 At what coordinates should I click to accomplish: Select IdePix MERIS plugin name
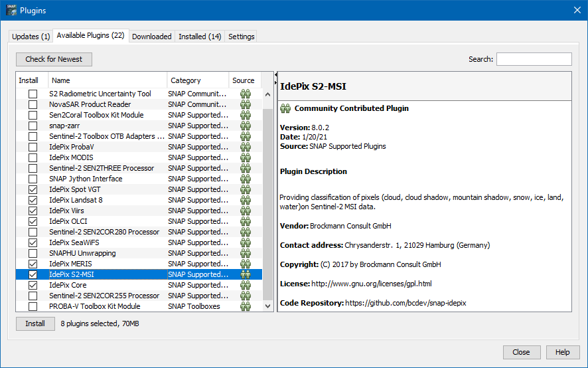[70, 264]
